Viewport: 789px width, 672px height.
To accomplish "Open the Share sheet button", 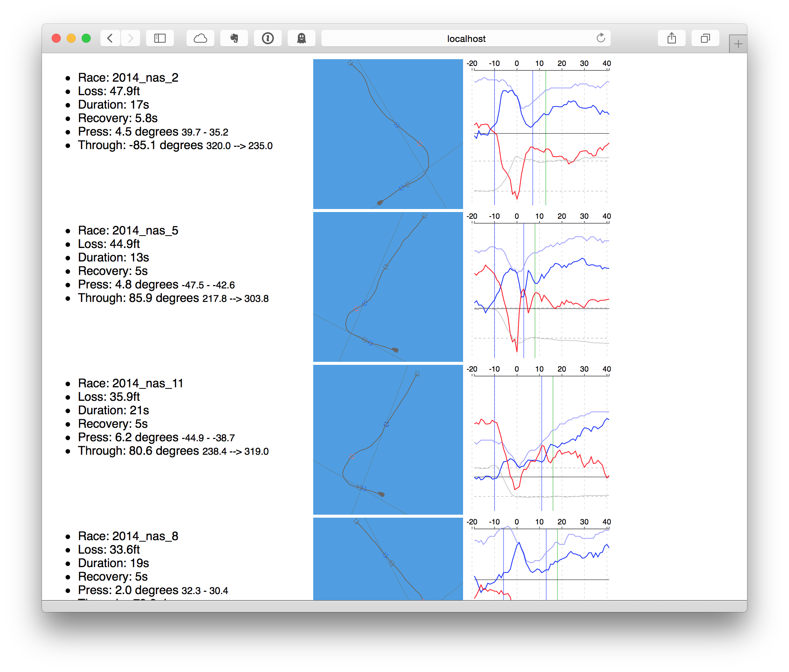I will click(671, 39).
